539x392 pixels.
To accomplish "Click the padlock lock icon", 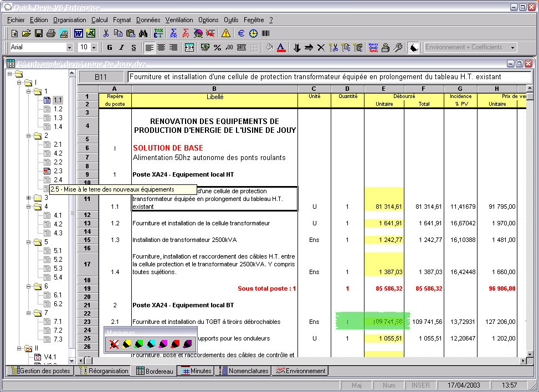I will click(385, 48).
